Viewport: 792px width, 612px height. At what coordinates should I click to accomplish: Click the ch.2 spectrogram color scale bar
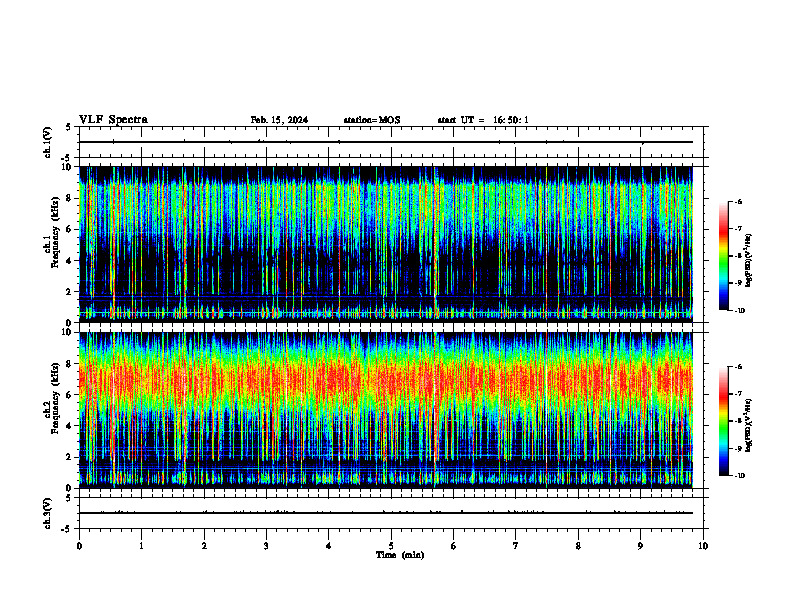pos(724,421)
